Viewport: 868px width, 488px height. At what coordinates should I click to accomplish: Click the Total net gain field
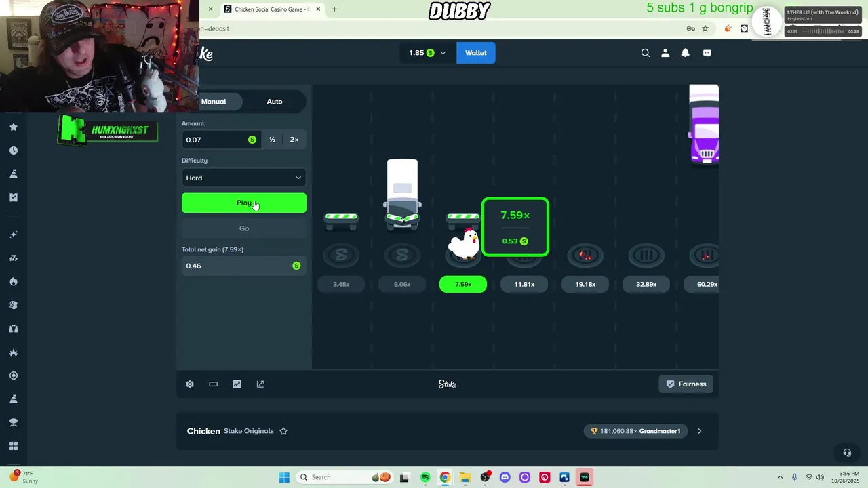pos(244,266)
